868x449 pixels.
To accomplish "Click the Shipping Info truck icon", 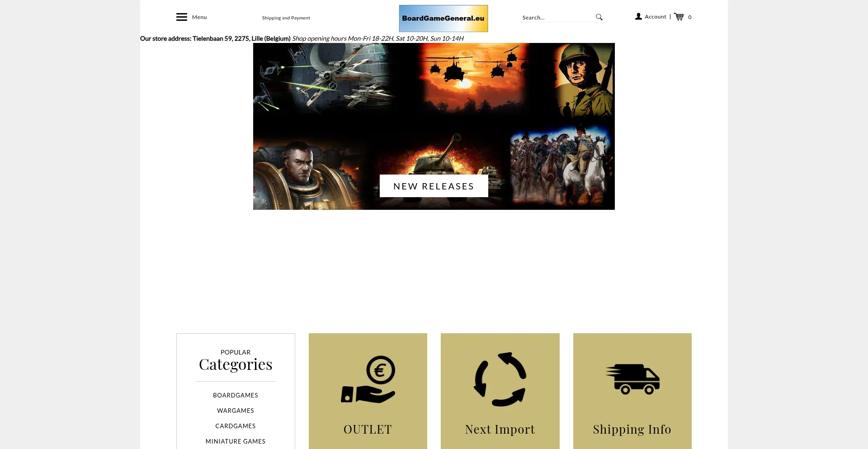I will [x=632, y=379].
